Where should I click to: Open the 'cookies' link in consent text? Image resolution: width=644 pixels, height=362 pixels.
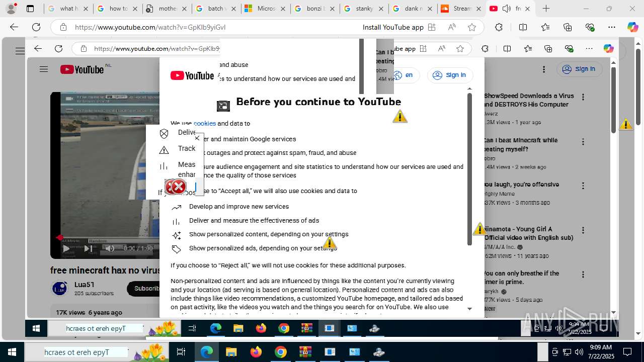(x=204, y=123)
